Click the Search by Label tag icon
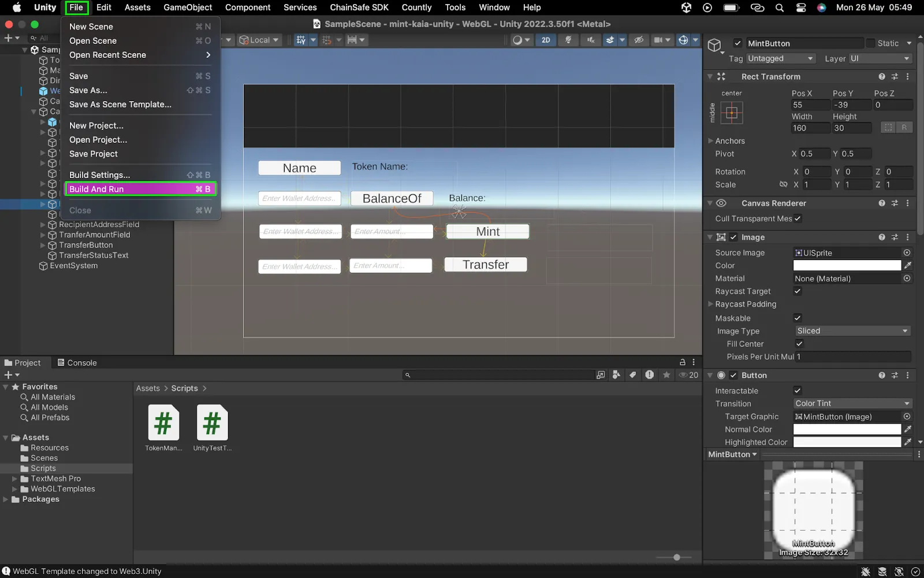The image size is (924, 578). [633, 375]
